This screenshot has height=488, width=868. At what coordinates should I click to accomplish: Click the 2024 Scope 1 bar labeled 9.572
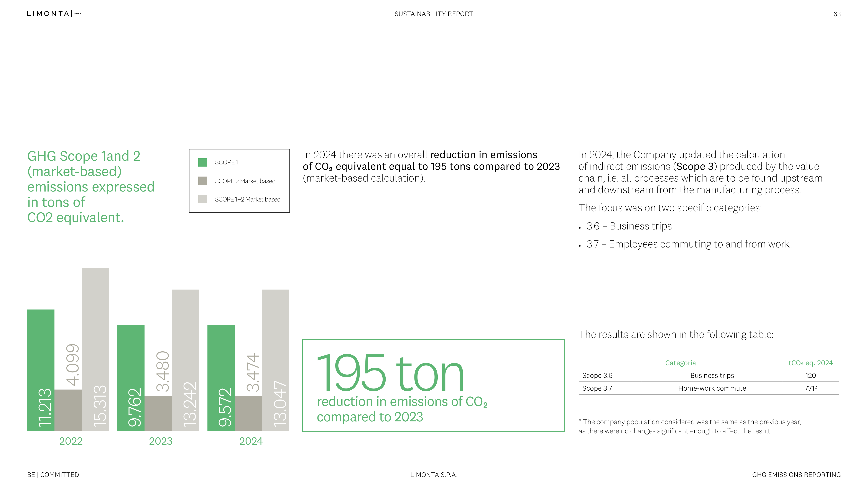click(221, 378)
